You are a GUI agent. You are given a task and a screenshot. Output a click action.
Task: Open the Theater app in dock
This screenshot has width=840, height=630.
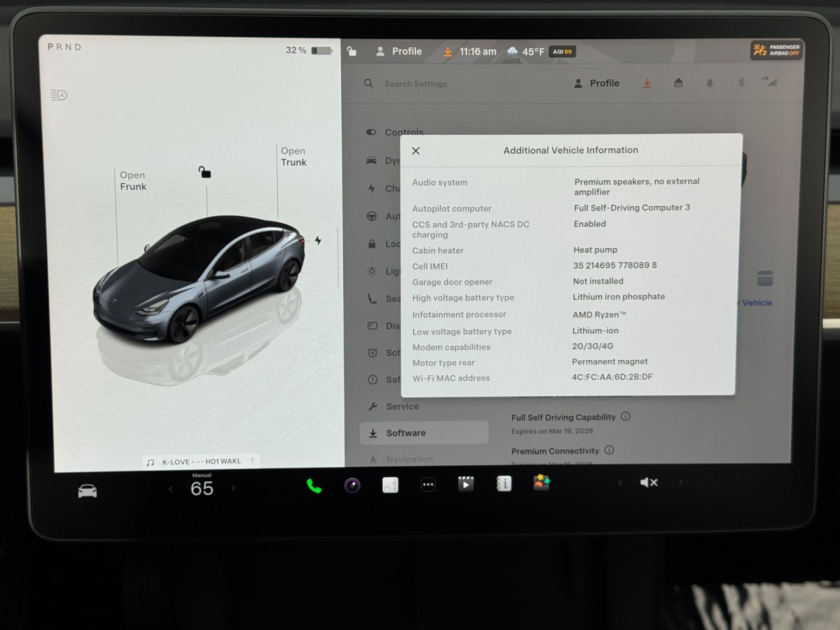pyautogui.click(x=466, y=484)
